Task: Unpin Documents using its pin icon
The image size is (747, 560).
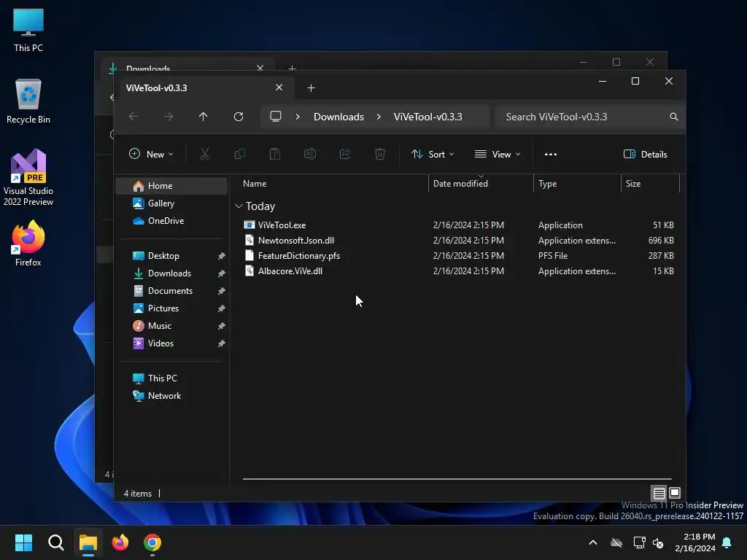Action: click(x=222, y=291)
